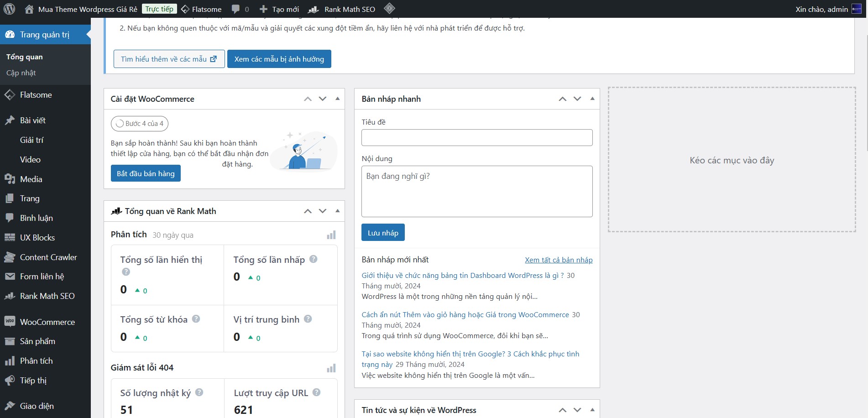
Task: Open Xem tất cả bản nháp link
Action: pyautogui.click(x=559, y=260)
